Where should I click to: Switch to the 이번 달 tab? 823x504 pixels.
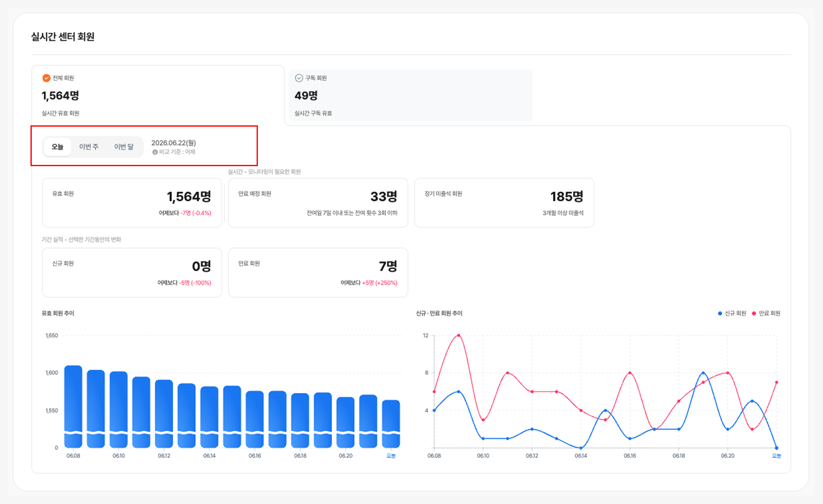coord(124,147)
